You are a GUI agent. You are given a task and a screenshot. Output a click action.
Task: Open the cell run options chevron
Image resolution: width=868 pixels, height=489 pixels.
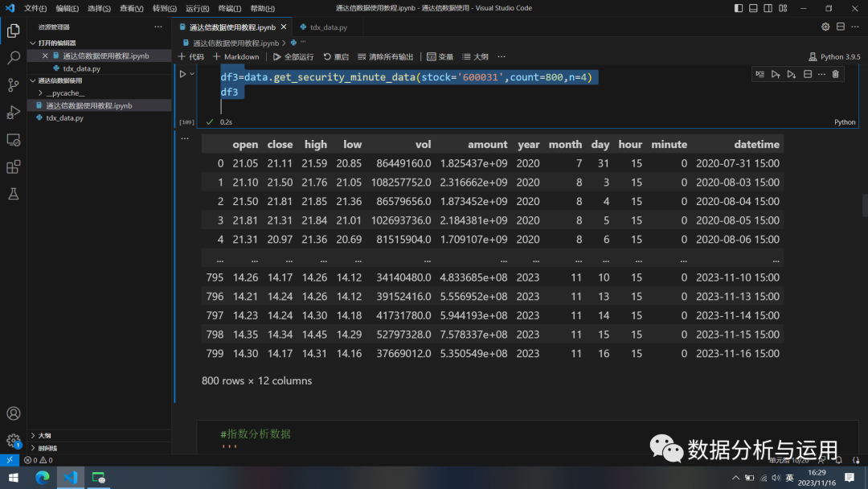pos(191,73)
